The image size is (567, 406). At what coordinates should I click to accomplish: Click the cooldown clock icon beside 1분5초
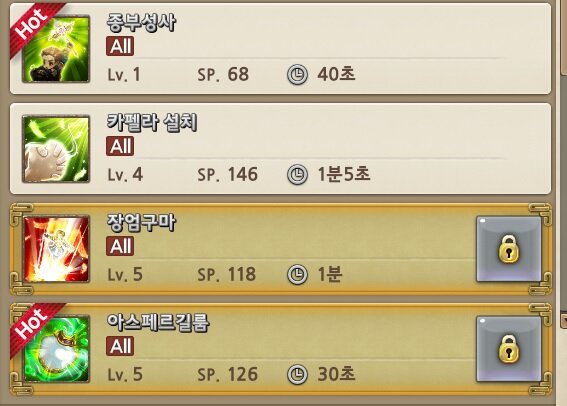(297, 175)
